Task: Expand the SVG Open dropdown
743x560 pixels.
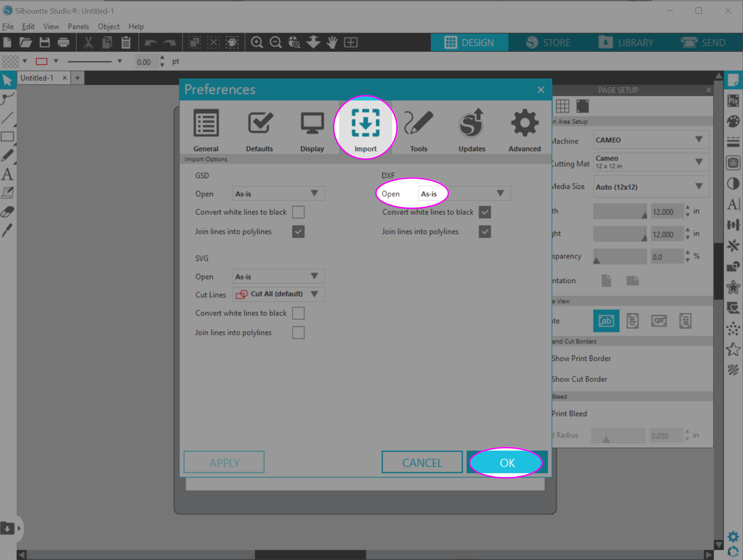Action: (x=278, y=276)
